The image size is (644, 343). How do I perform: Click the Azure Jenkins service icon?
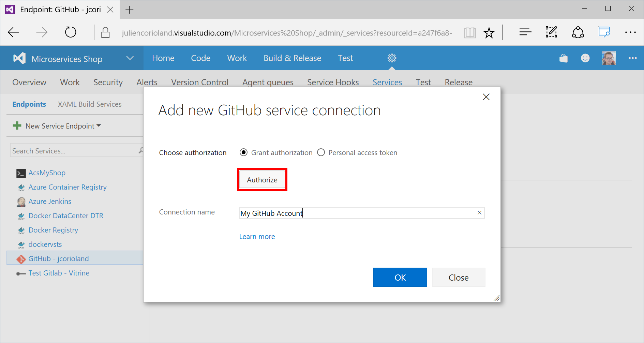(21, 202)
